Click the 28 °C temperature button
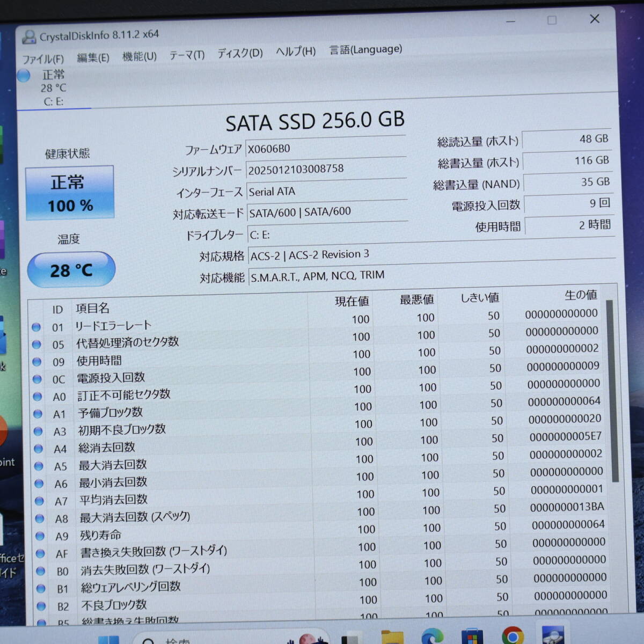The image size is (644, 644). (71, 269)
